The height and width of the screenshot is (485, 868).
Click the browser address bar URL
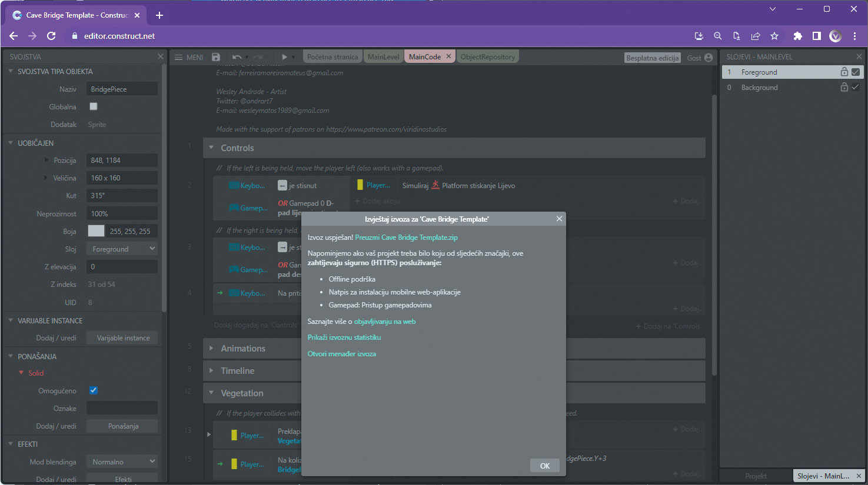point(119,36)
